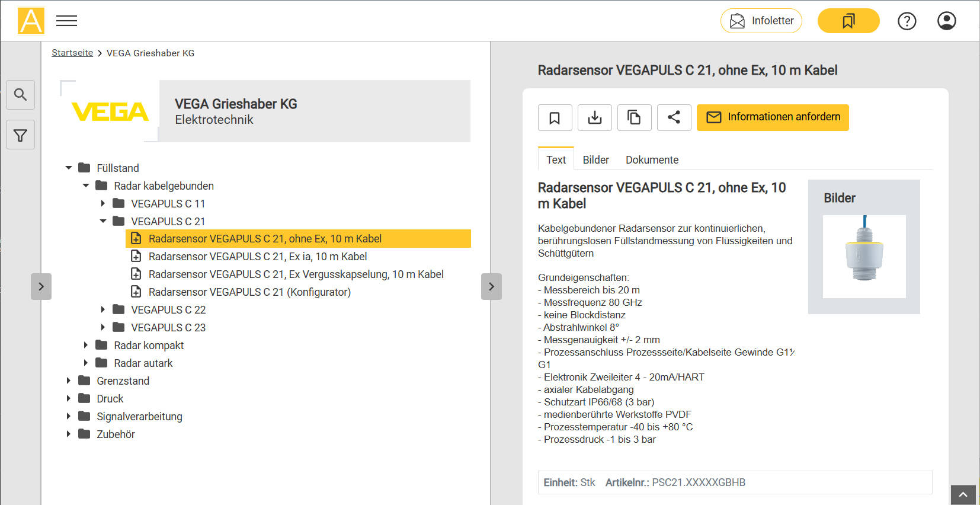Expand the Radar kompakt folder
This screenshot has height=505, width=980.
coord(86,346)
